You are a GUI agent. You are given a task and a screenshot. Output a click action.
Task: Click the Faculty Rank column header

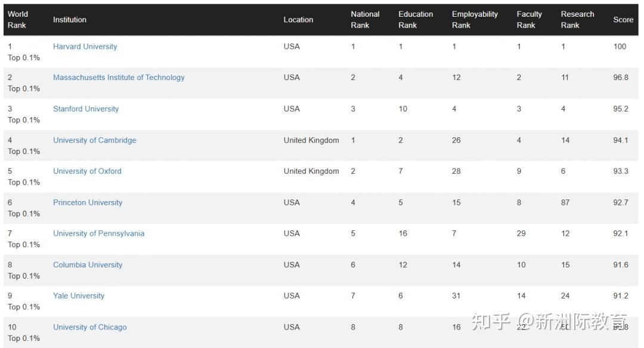(529, 19)
